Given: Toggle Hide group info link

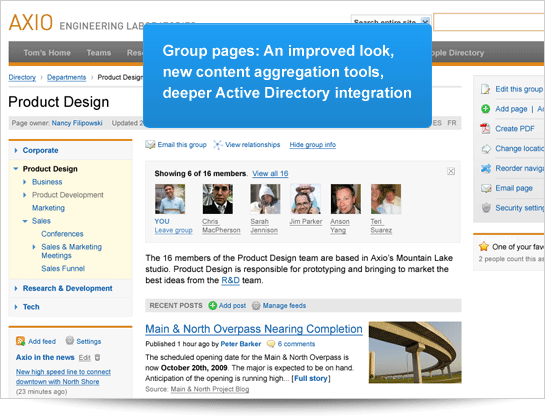Looking at the screenshot, I should [x=312, y=145].
